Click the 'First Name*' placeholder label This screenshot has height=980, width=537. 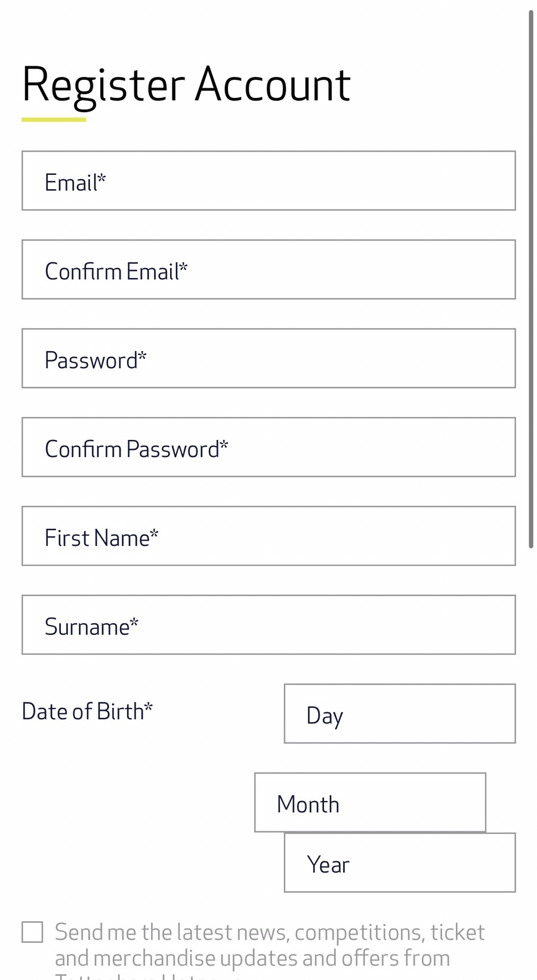point(101,538)
